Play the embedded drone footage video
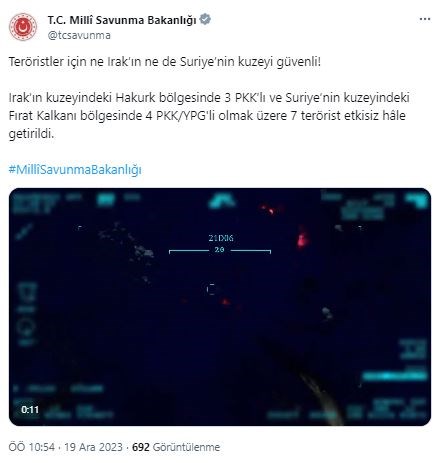This screenshot has width=439, height=463. tap(220, 307)
